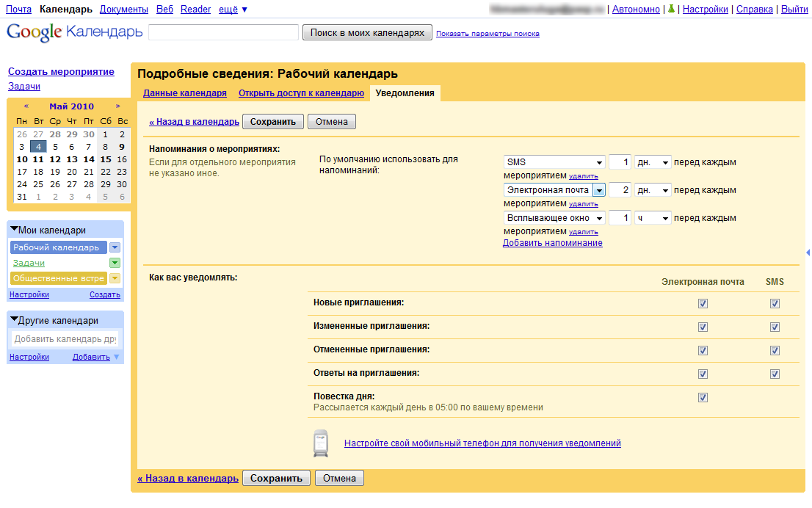Collapse the Мои календари section
The image size is (812, 508).
[14, 230]
